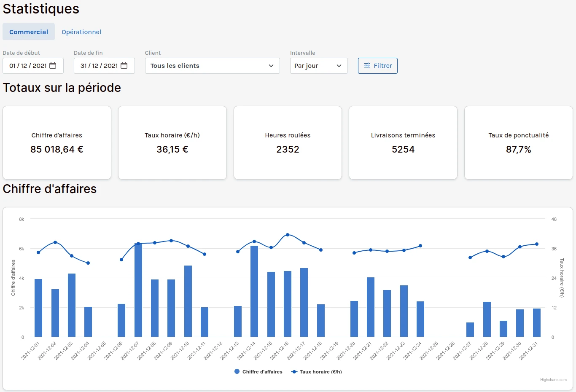Click the revenue bar for 2021-12-17
This screenshot has height=392, width=576.
pyautogui.click(x=304, y=302)
